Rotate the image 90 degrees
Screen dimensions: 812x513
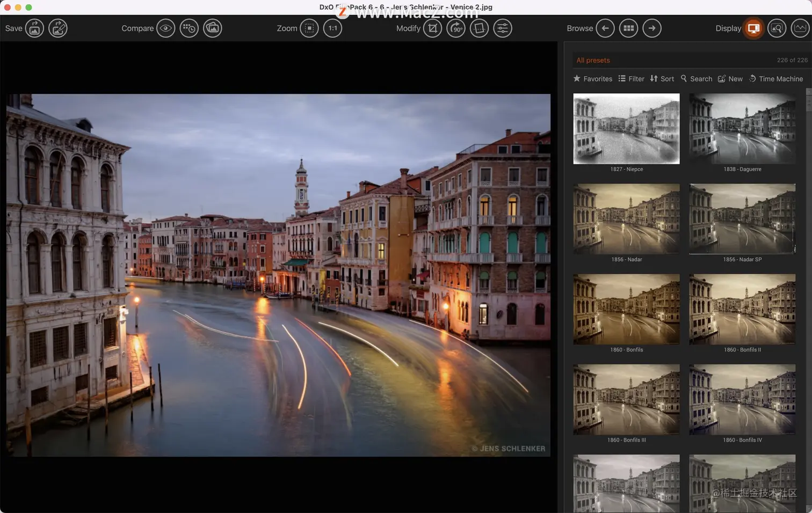pos(456,28)
